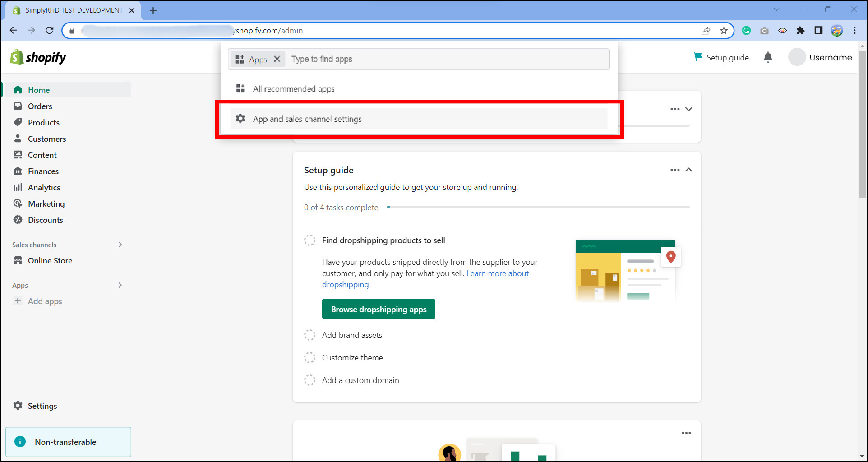Viewport: 868px width, 462px height.
Task: Open notifications bell icon
Action: (x=768, y=57)
